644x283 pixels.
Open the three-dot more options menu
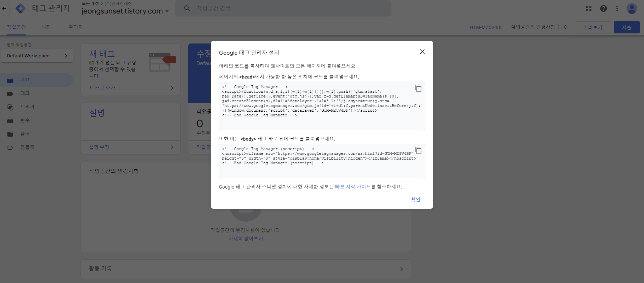(x=617, y=8)
